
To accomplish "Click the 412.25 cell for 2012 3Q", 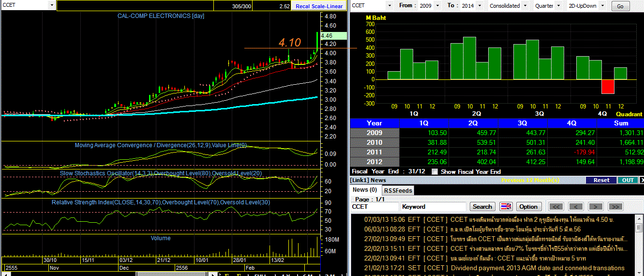I will point(523,162).
